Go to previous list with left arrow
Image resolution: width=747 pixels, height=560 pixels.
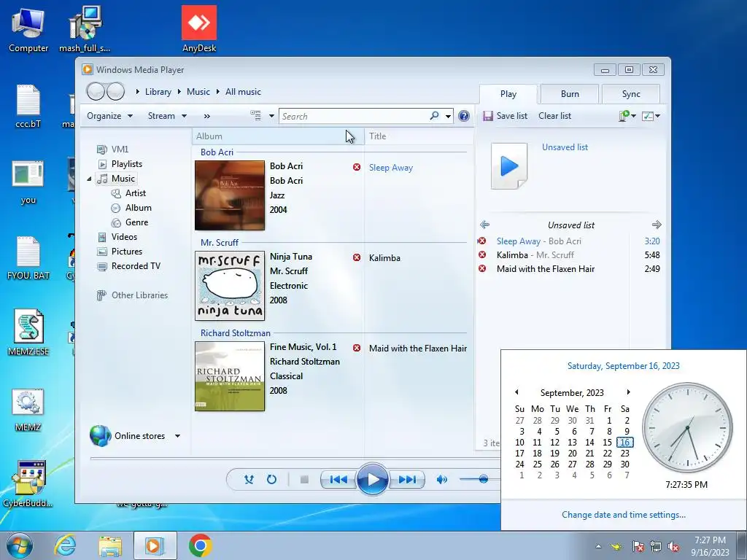(485, 225)
